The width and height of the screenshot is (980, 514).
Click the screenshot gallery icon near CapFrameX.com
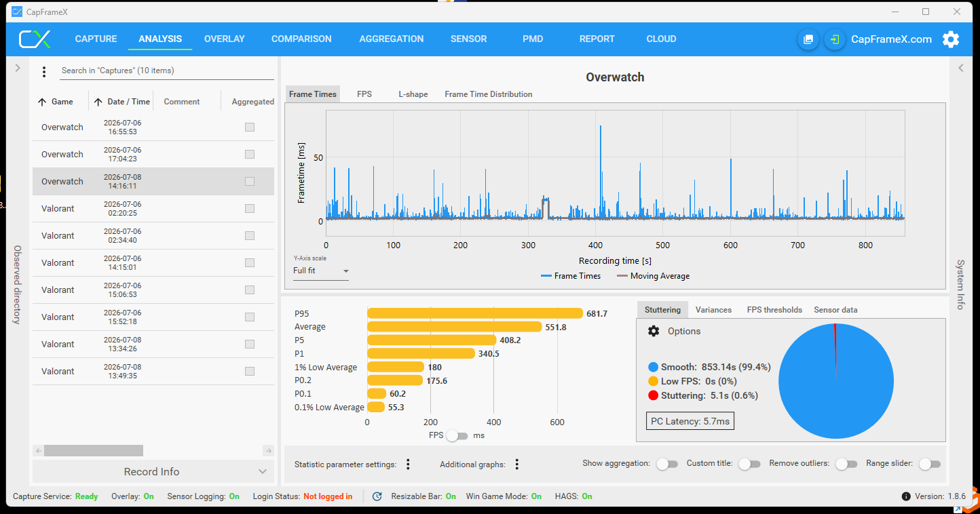coord(808,39)
